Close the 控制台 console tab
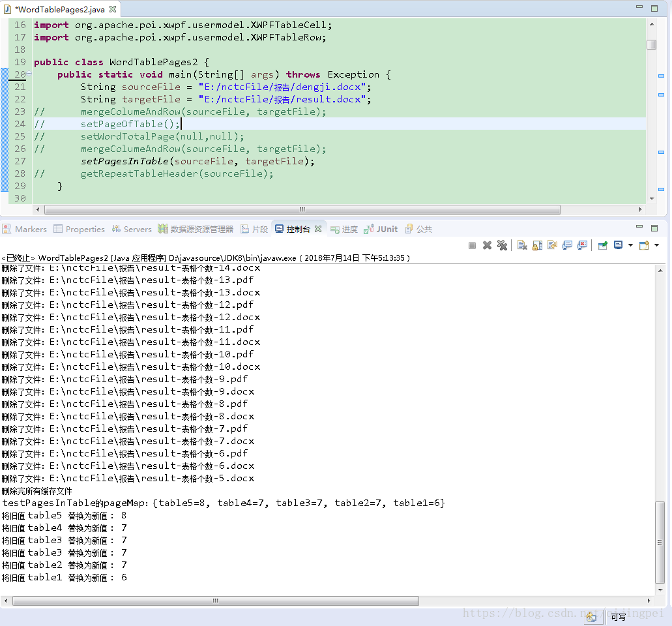Image resolution: width=672 pixels, height=626 pixels. pos(318,229)
